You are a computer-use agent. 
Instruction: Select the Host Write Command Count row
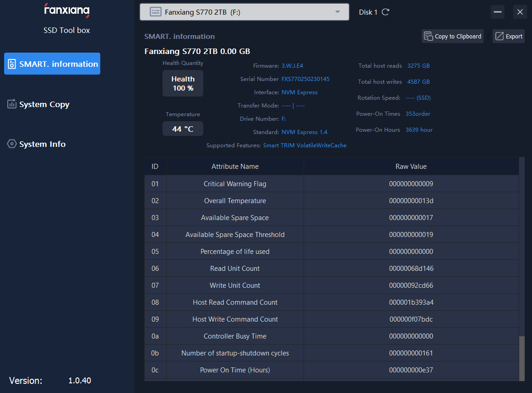332,319
